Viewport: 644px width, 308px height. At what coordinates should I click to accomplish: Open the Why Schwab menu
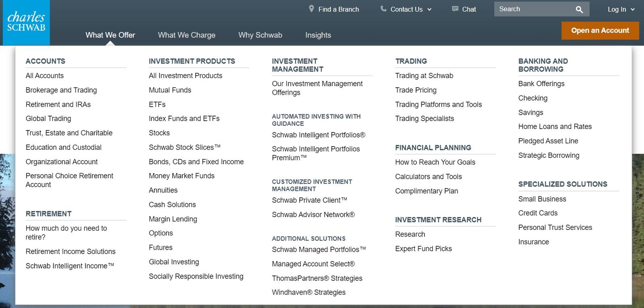tap(260, 35)
